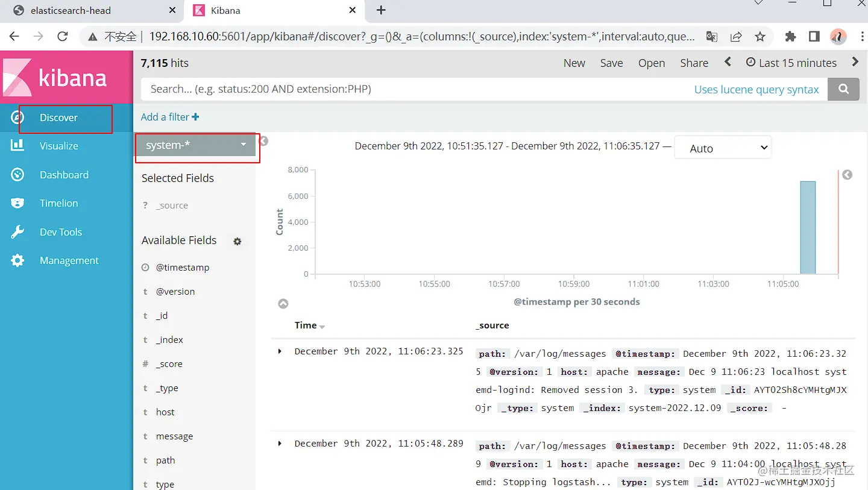Open the Timelion icon

pyautogui.click(x=17, y=203)
